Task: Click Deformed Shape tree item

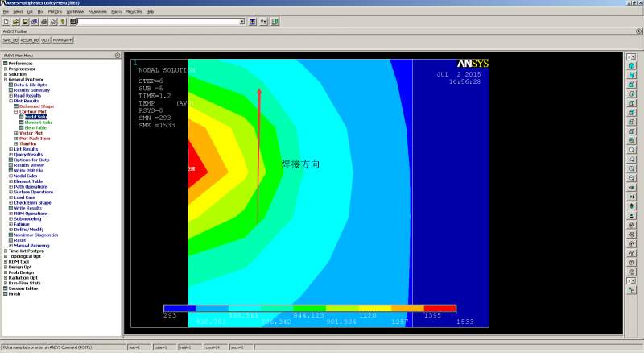Action: click(x=36, y=106)
